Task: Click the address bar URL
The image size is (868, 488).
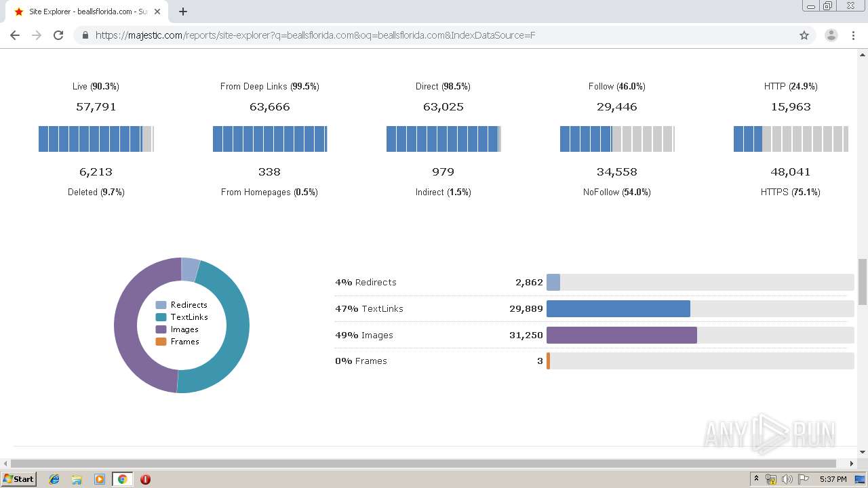Action: coord(315,35)
